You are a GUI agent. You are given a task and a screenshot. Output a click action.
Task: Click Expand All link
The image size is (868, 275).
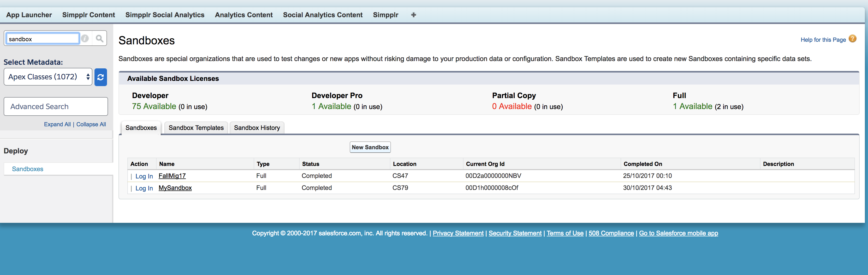[x=57, y=124]
